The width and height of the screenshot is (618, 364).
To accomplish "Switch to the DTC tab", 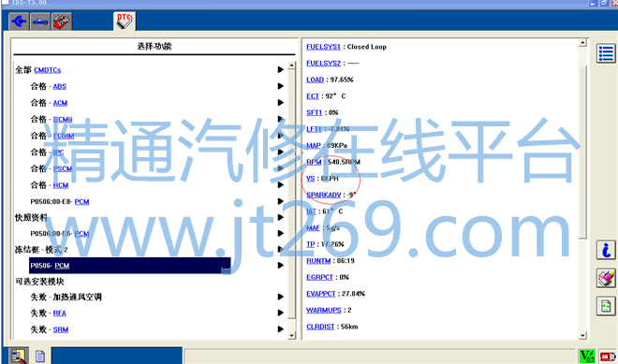I will point(125,22).
